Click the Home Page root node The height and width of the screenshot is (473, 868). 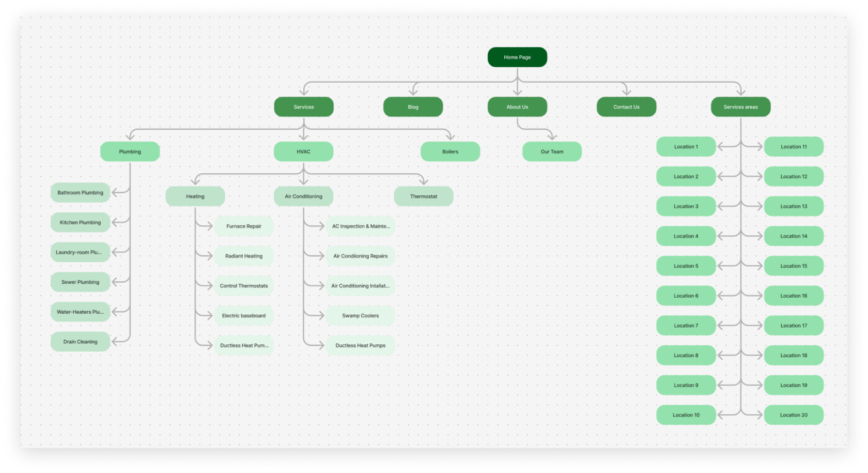517,57
